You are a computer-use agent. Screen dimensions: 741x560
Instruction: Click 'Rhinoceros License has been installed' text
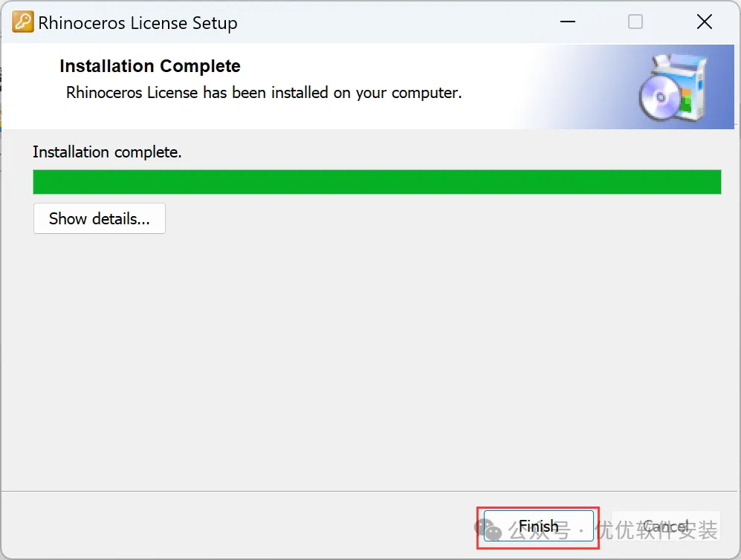click(x=264, y=93)
